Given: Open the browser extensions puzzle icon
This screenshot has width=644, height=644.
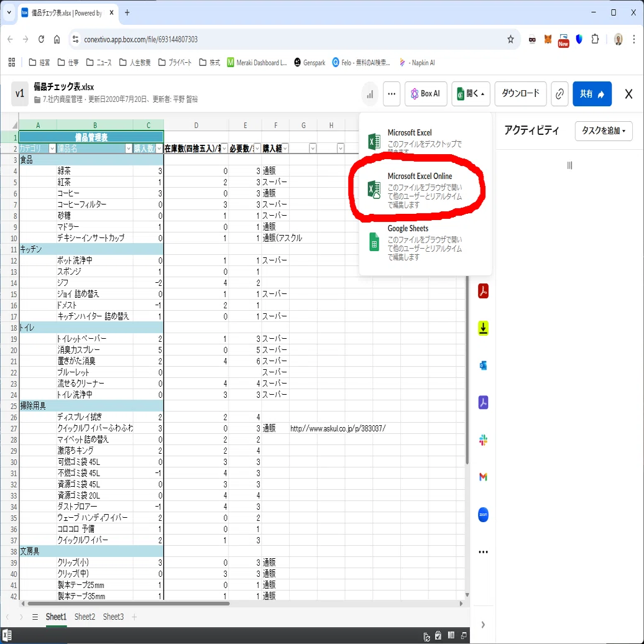Looking at the screenshot, I should [x=595, y=39].
